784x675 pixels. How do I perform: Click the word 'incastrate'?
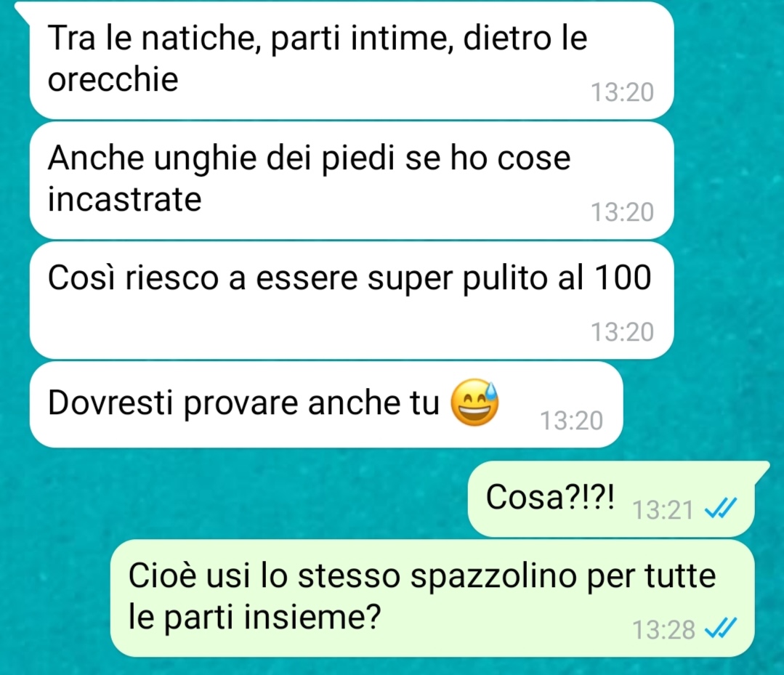click(124, 199)
